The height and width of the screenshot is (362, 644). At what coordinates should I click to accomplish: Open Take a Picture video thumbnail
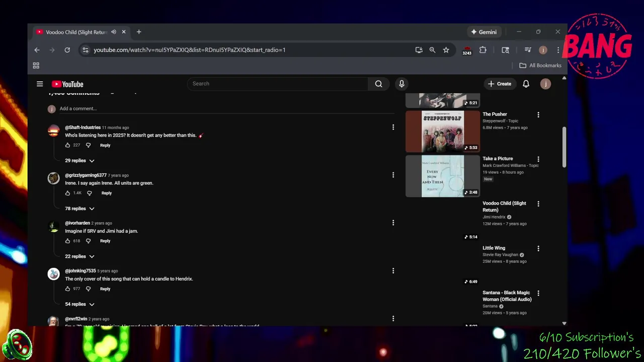coord(443,176)
